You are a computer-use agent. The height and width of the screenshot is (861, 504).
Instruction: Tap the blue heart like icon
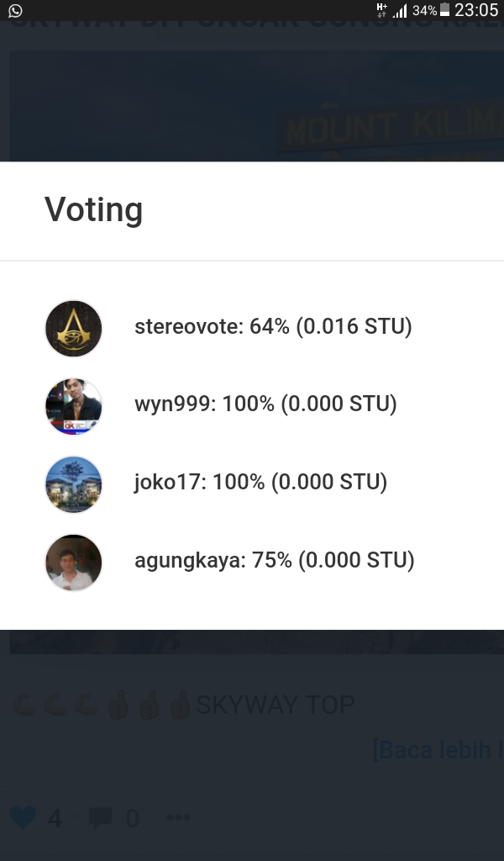pos(23,816)
